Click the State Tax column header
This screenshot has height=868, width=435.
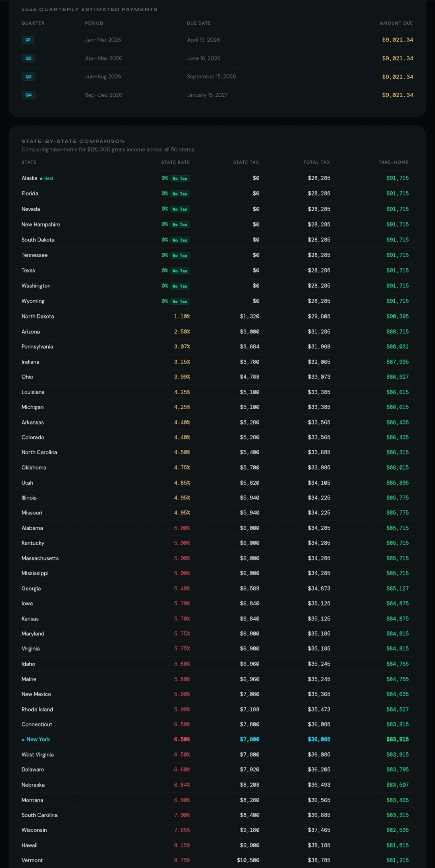(246, 162)
